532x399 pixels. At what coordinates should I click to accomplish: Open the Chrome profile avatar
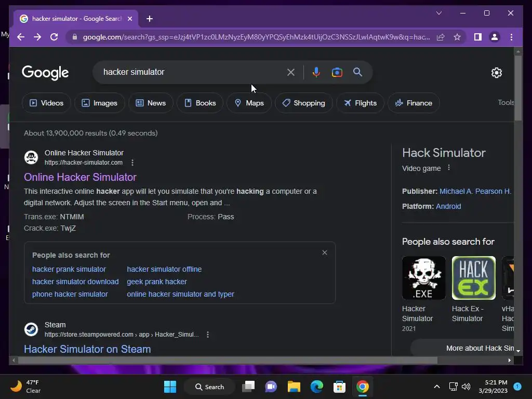495,37
